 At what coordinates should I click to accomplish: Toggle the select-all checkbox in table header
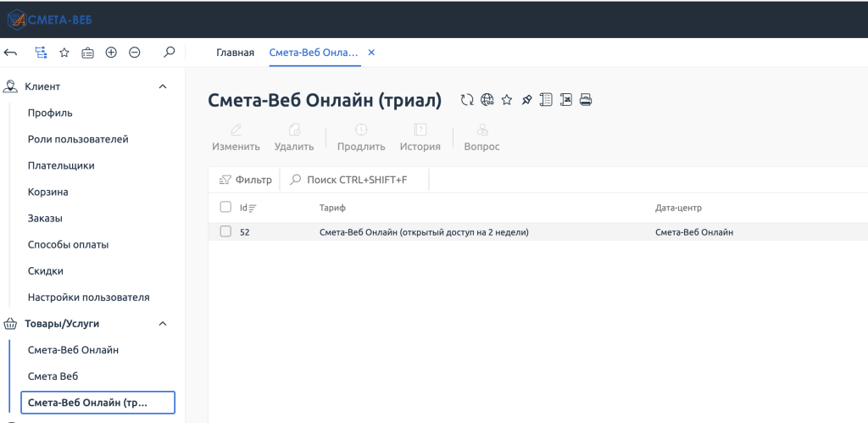tap(225, 207)
